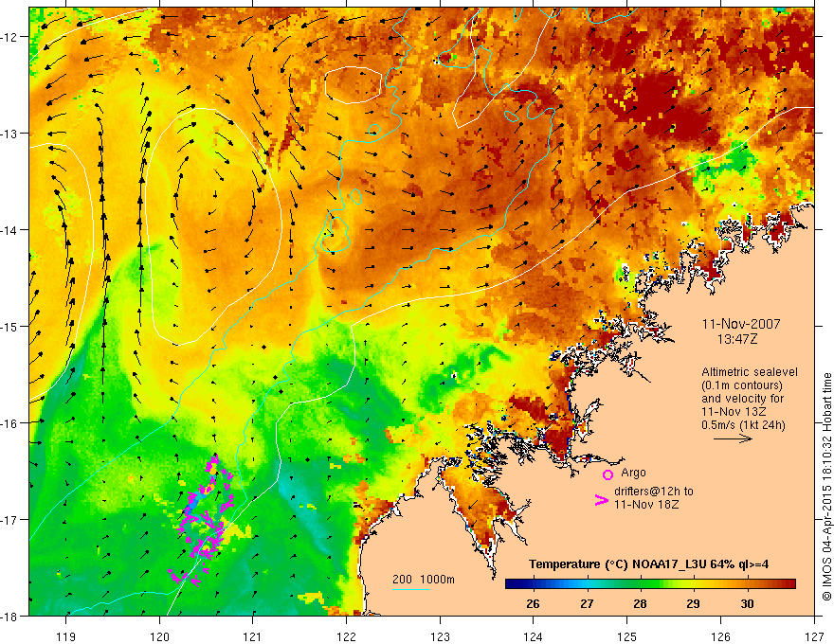Screen dimensions: 834x644
Task: Click the '124' longitude axis label
Action: [x=534, y=636]
